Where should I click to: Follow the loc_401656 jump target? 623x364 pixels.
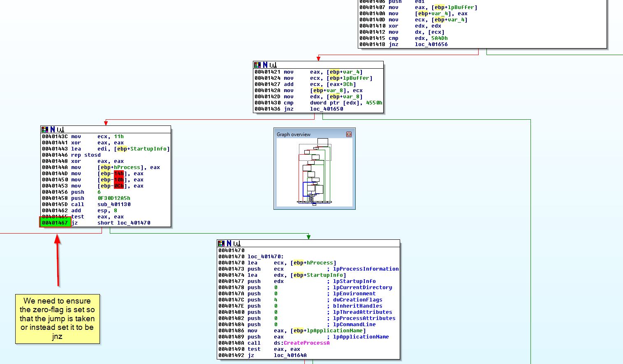(x=431, y=44)
